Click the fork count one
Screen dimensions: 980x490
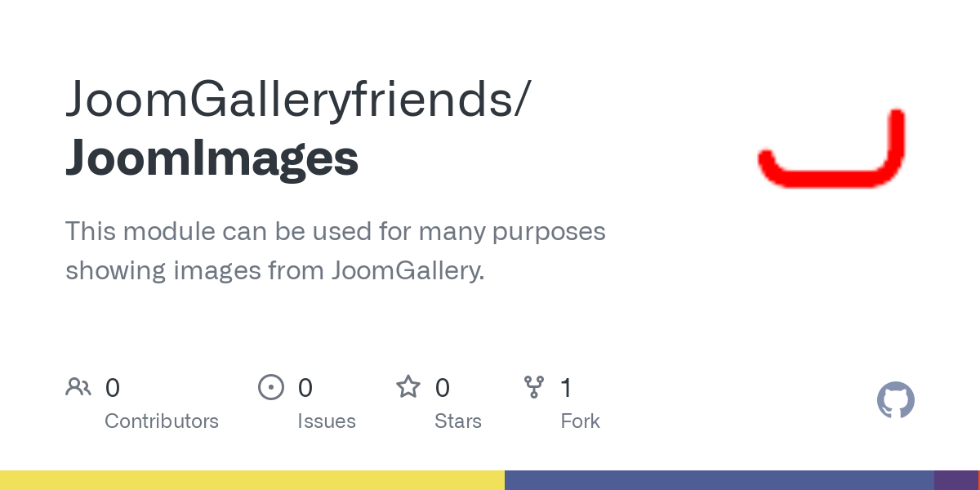point(566,387)
